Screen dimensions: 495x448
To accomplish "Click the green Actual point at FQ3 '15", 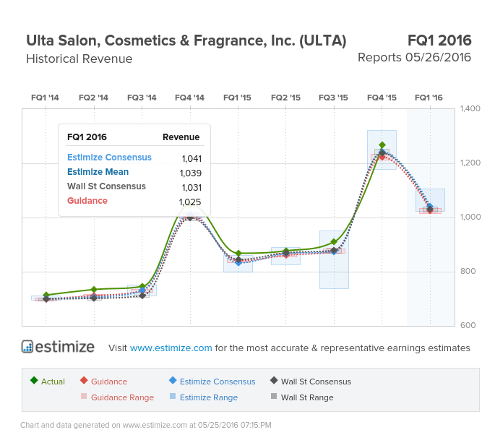I will click(334, 242).
